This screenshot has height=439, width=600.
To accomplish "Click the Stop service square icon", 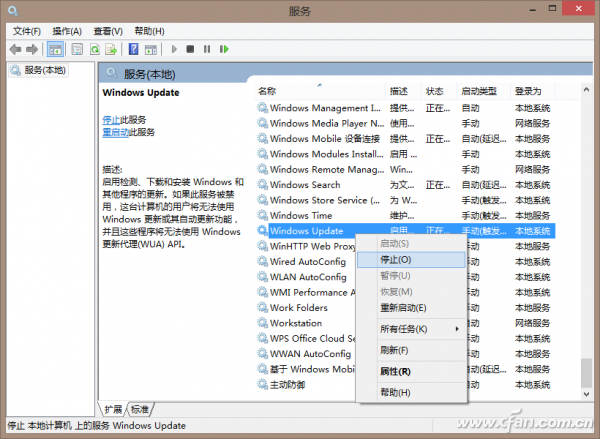I will pyautogui.click(x=190, y=49).
